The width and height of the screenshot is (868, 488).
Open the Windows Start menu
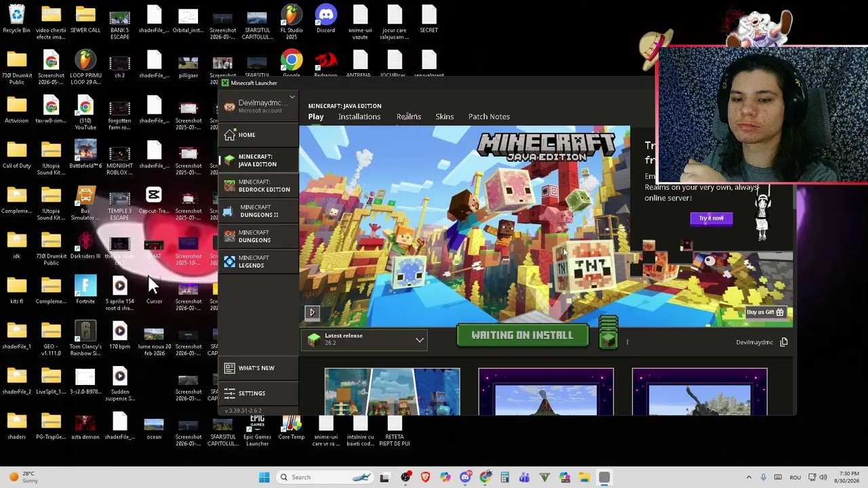pos(264,477)
